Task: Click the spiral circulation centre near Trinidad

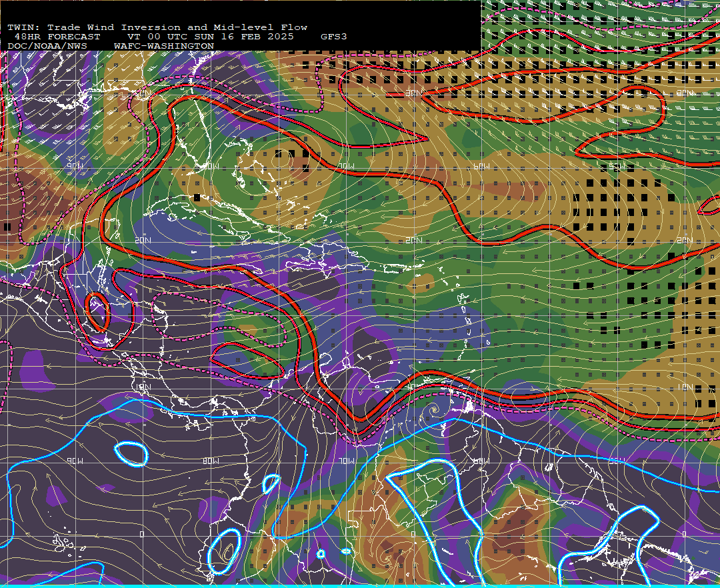Action: click(433, 409)
